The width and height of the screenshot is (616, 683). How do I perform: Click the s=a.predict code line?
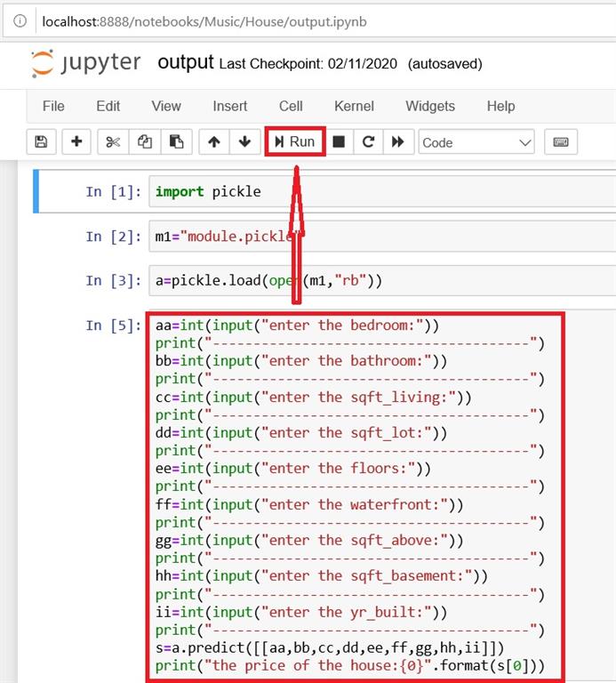[x=330, y=648]
